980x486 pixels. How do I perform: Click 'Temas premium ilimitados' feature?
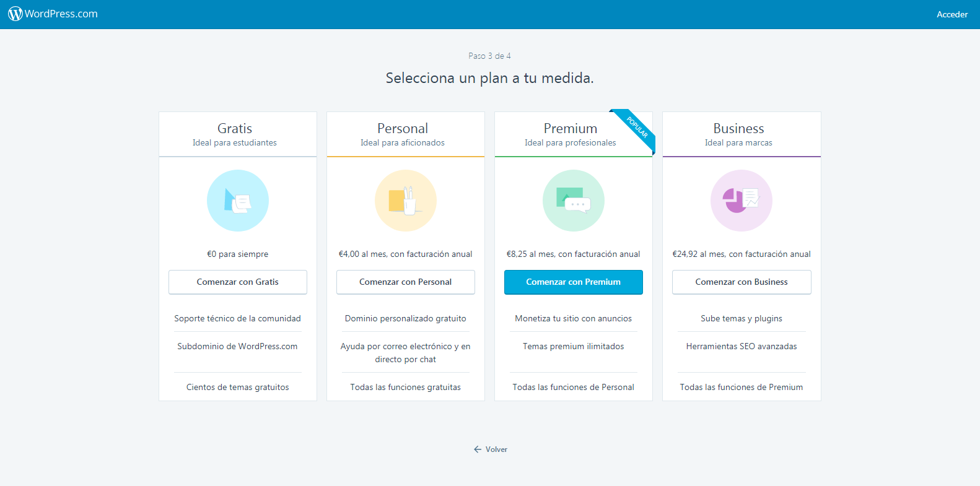pyautogui.click(x=574, y=346)
